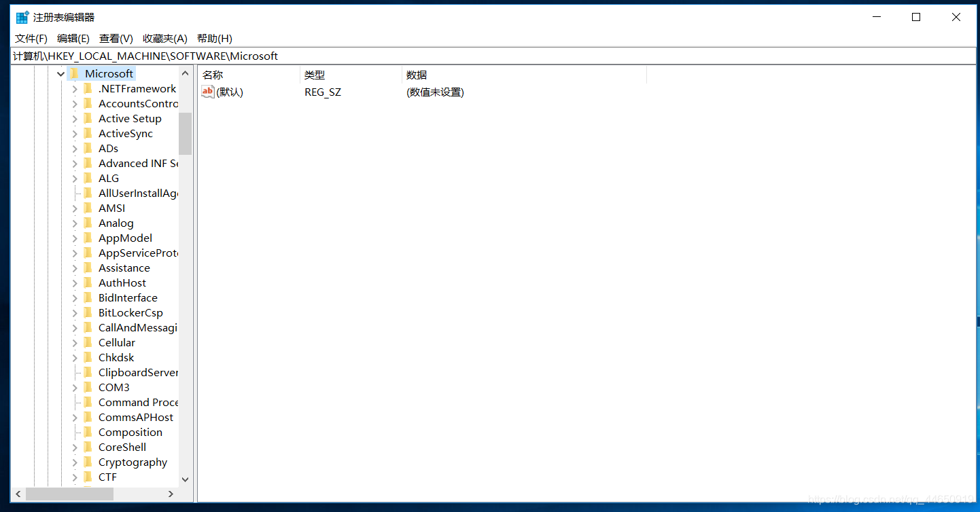Expand the ALG key

(x=75, y=178)
